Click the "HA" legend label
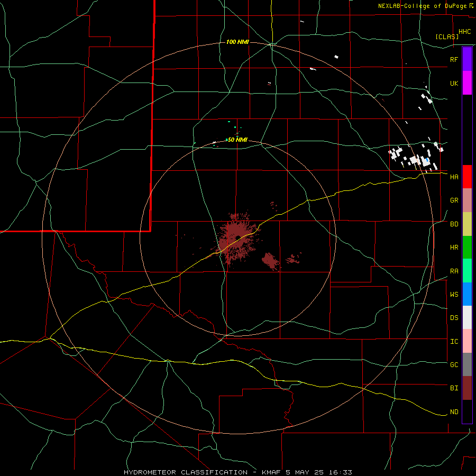Image resolution: width=476 pixels, height=476 pixels. 454,177
